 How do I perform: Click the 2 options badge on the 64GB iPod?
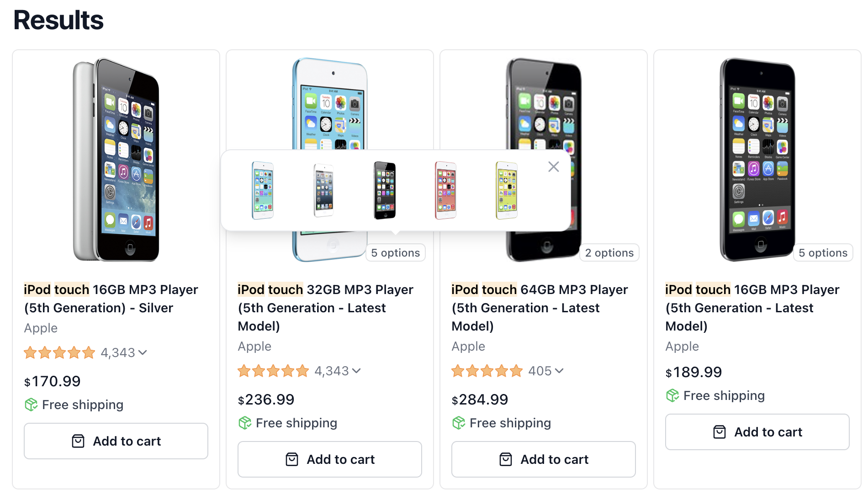[x=609, y=252]
